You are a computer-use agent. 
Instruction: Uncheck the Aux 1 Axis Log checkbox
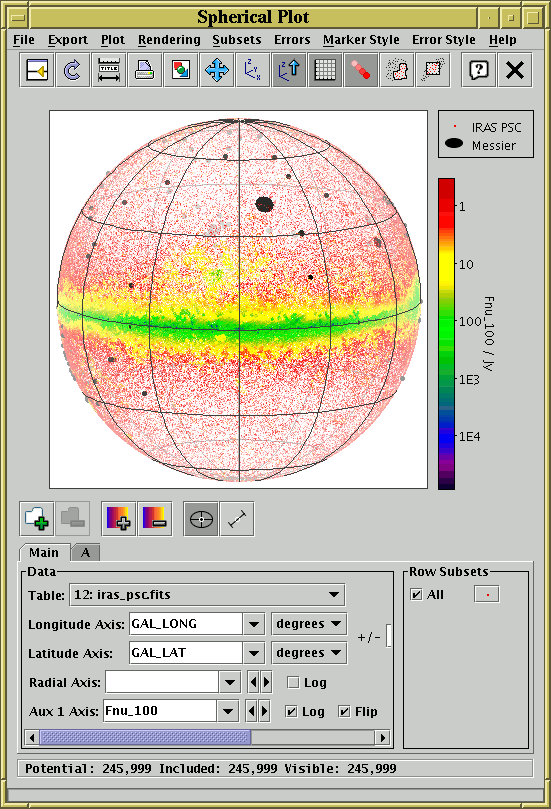tap(291, 711)
